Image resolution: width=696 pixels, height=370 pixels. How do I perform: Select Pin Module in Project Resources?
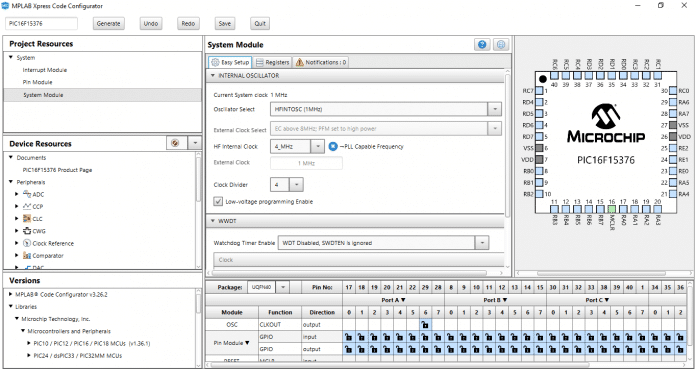(x=37, y=83)
